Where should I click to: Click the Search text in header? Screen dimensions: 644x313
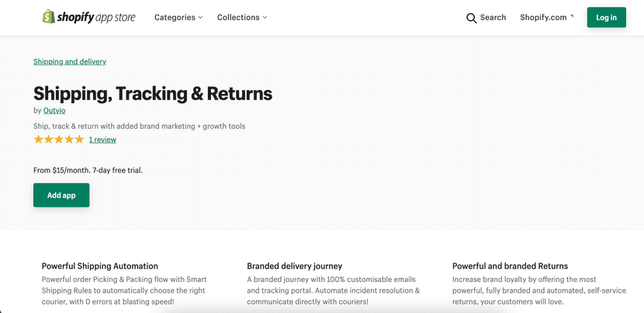493,17
